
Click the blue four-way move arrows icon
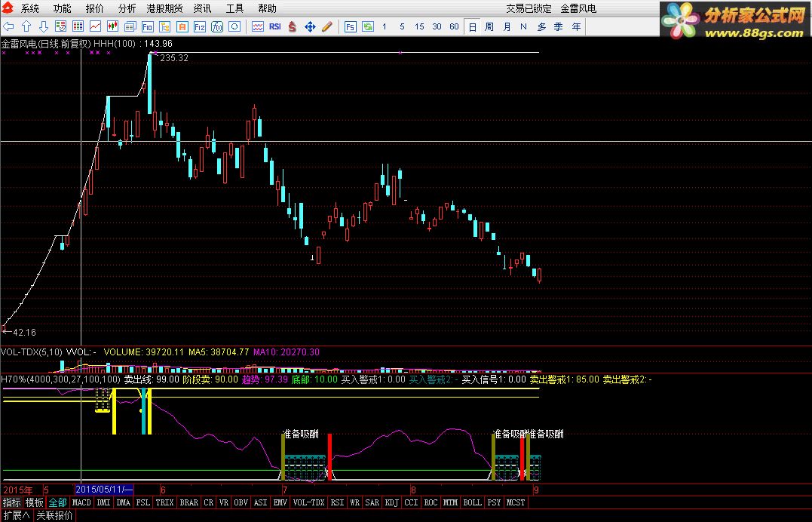(x=310, y=26)
